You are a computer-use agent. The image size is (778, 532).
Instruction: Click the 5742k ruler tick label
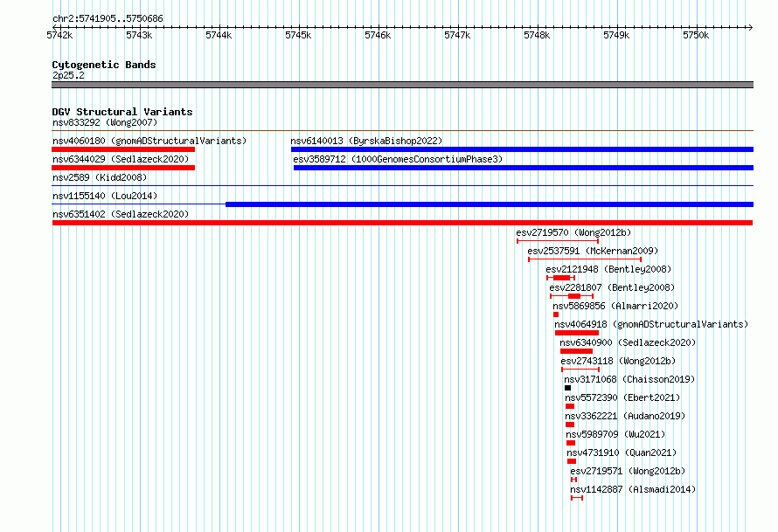coord(59,35)
